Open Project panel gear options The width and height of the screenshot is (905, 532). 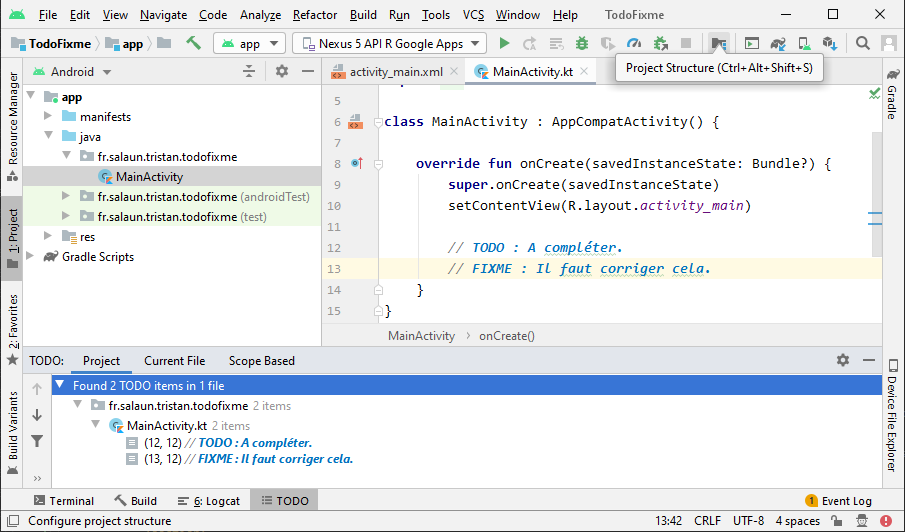(282, 71)
